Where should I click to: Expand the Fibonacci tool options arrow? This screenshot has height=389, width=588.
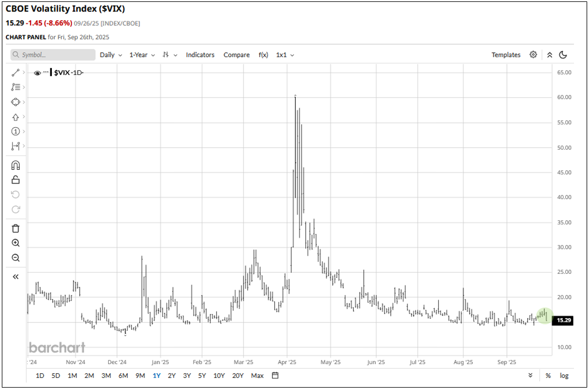(24, 87)
